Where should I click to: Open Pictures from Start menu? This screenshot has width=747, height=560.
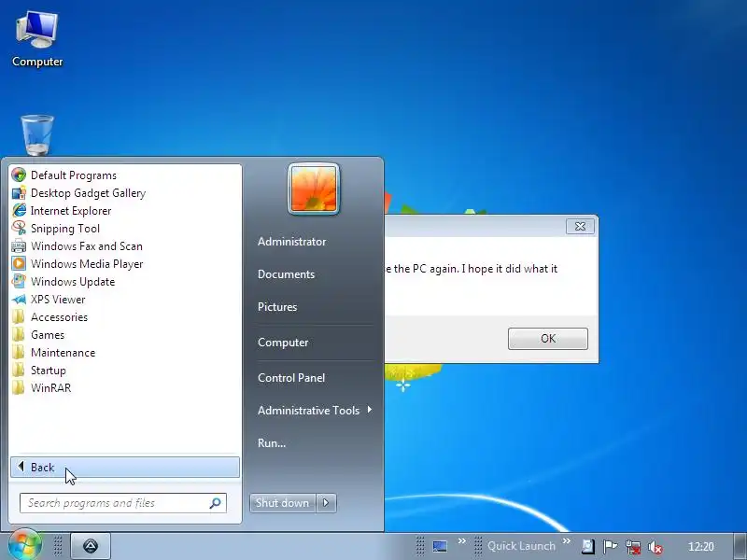tap(277, 307)
